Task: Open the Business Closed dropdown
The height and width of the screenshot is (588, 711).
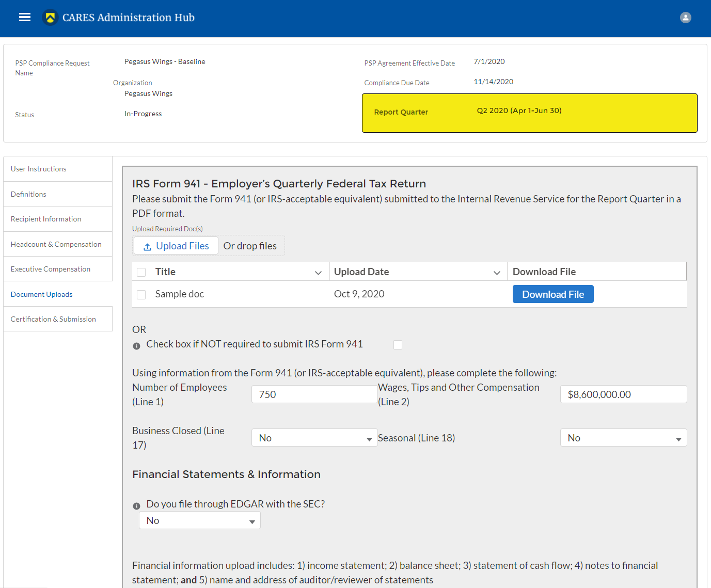Action: 314,438
